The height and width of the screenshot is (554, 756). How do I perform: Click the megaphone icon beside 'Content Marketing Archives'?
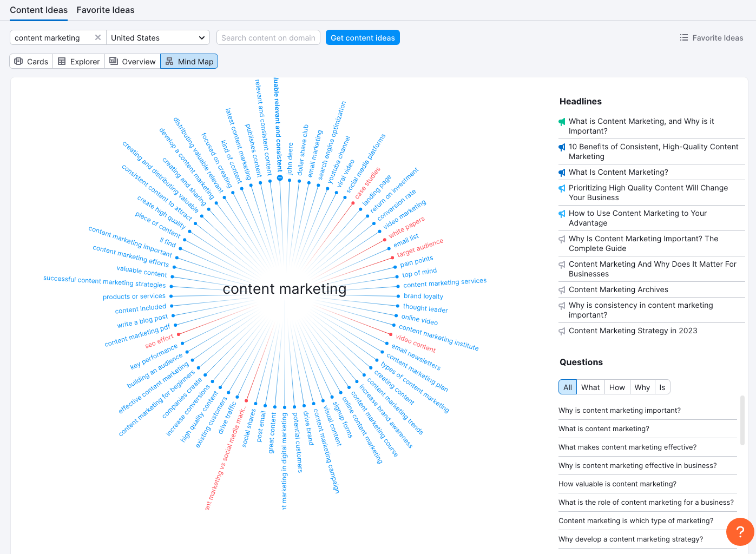(x=562, y=289)
